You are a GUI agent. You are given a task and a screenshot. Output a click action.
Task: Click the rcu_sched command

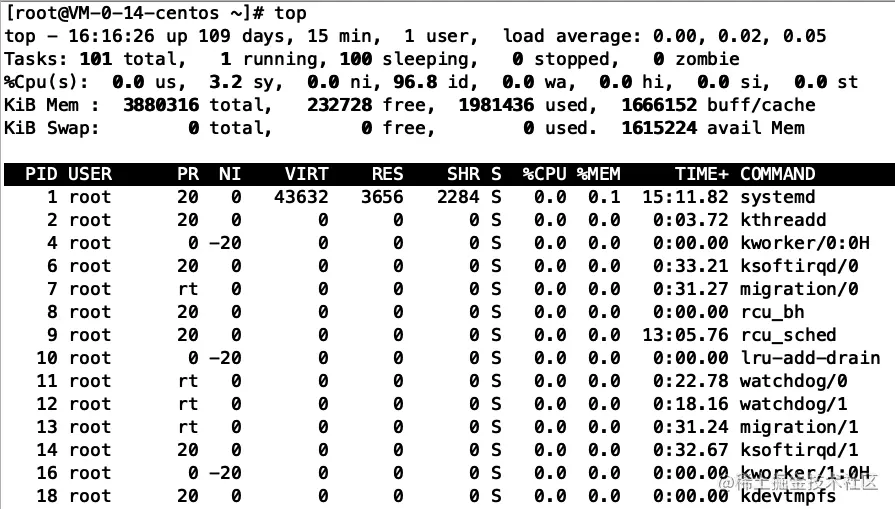coord(788,335)
